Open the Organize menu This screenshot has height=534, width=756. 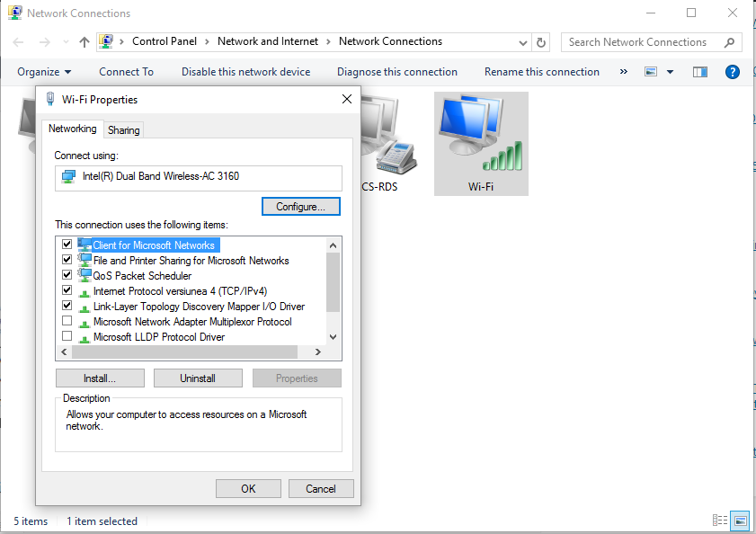point(44,72)
